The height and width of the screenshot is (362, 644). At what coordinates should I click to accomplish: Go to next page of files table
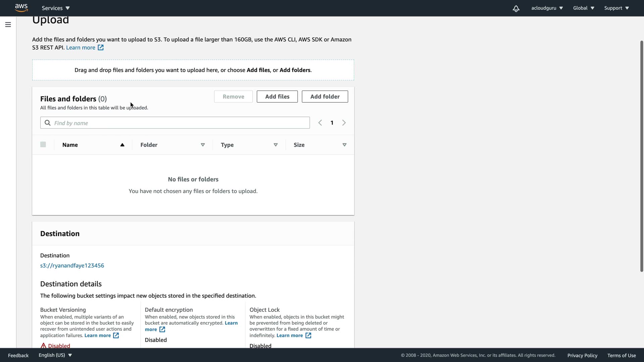coord(344,123)
